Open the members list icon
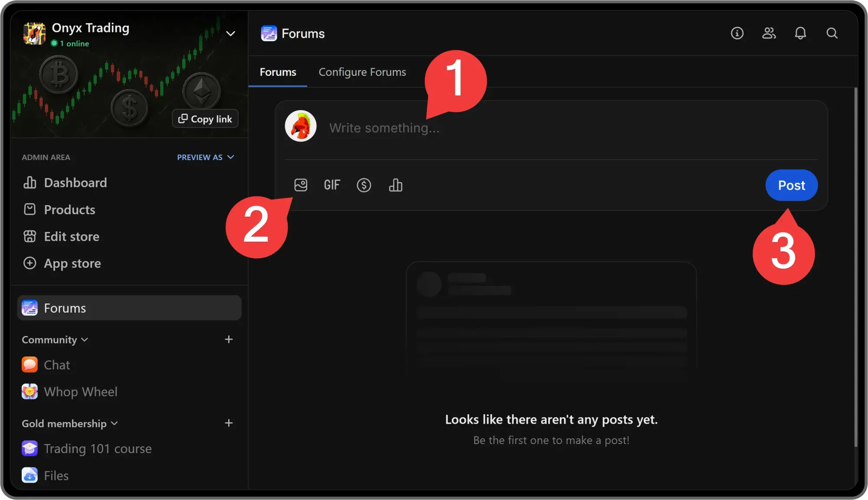This screenshot has width=868, height=500. point(769,33)
